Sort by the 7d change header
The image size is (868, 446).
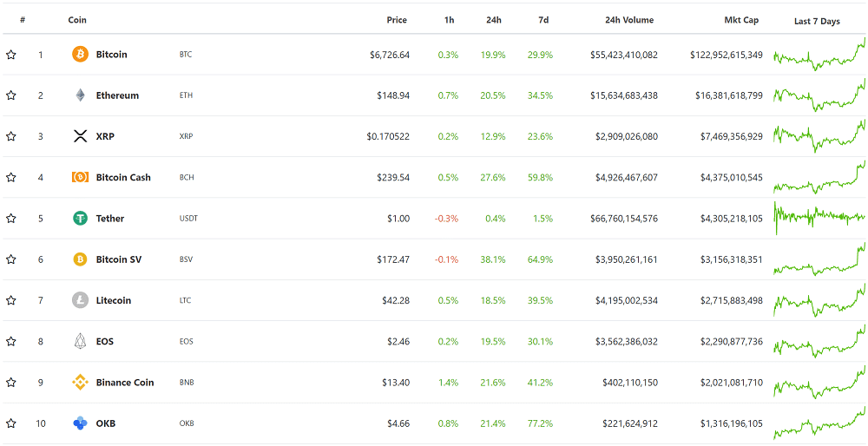tap(543, 20)
